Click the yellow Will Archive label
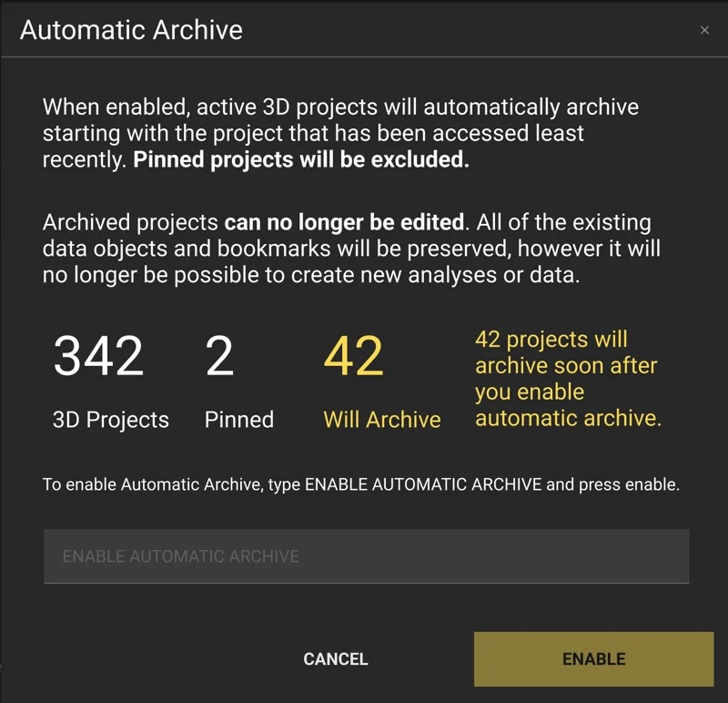 pyautogui.click(x=382, y=420)
